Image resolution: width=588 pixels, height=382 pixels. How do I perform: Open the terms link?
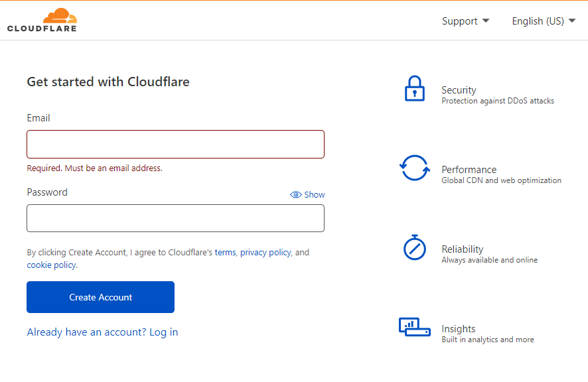tap(225, 253)
